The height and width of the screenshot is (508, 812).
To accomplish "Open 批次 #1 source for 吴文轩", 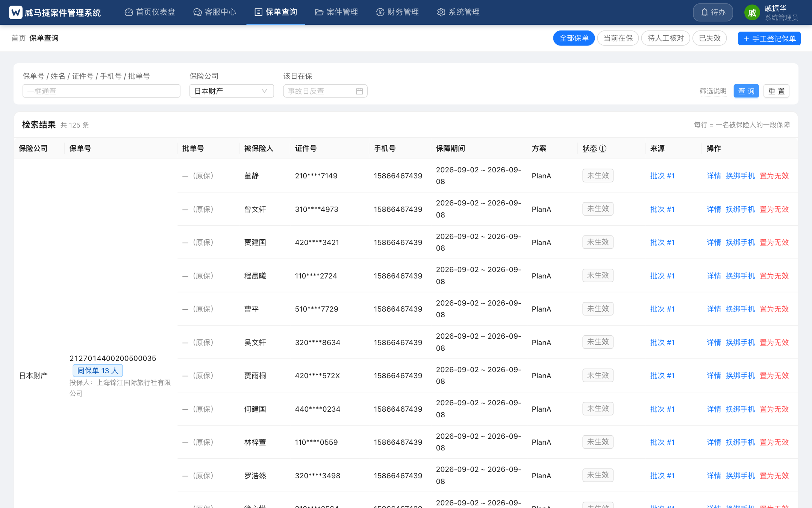I will (x=662, y=342).
